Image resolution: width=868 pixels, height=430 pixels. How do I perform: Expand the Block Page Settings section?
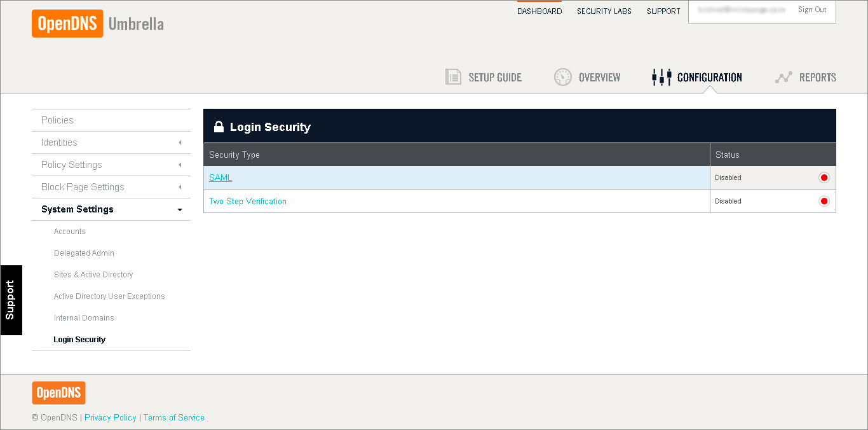(180, 187)
